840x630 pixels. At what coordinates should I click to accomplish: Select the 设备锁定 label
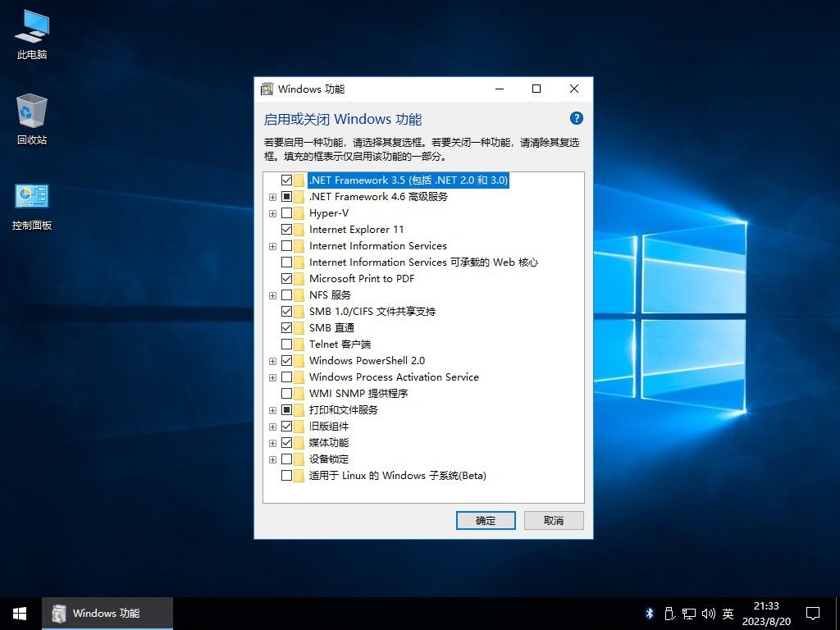[329, 459]
